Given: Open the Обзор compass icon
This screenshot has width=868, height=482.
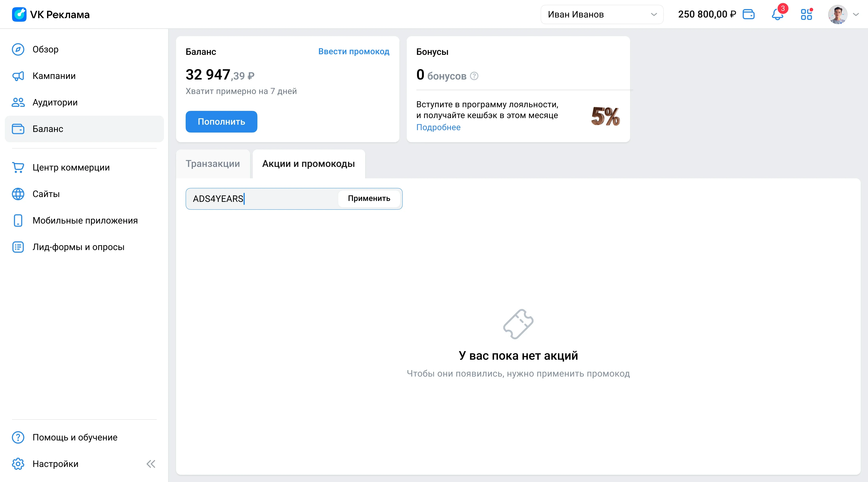Looking at the screenshot, I should point(18,50).
